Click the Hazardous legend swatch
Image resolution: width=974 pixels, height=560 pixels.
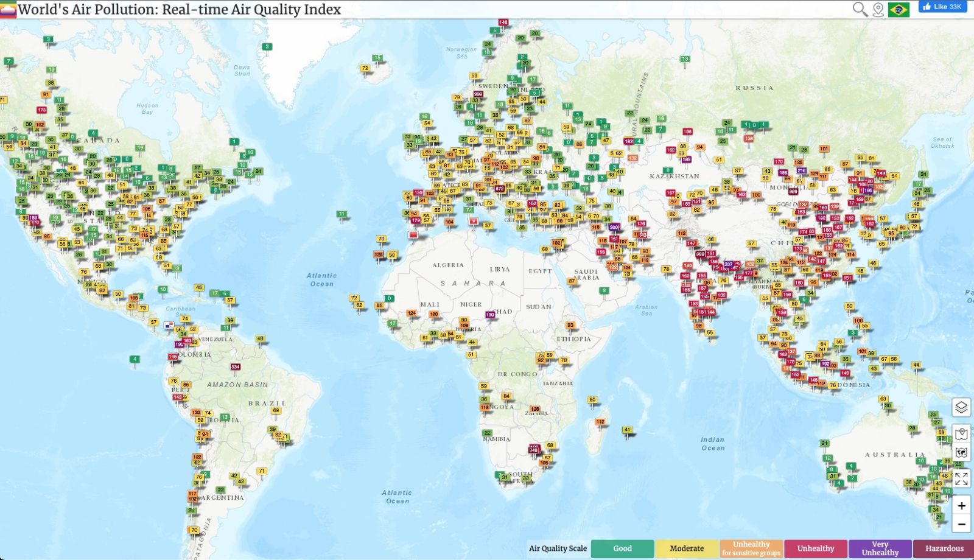pyautogui.click(x=944, y=548)
